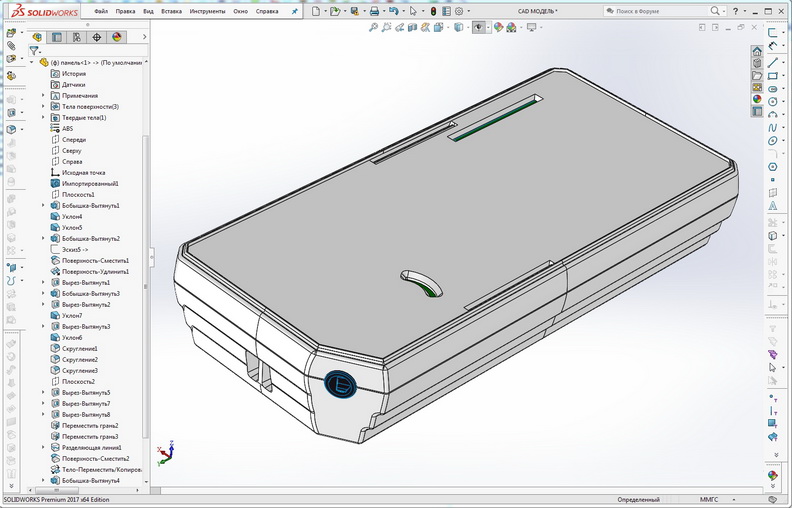This screenshot has height=508, width=792.
Task: Expand Вырез-Вытянуть1 feature
Action: tap(43, 283)
